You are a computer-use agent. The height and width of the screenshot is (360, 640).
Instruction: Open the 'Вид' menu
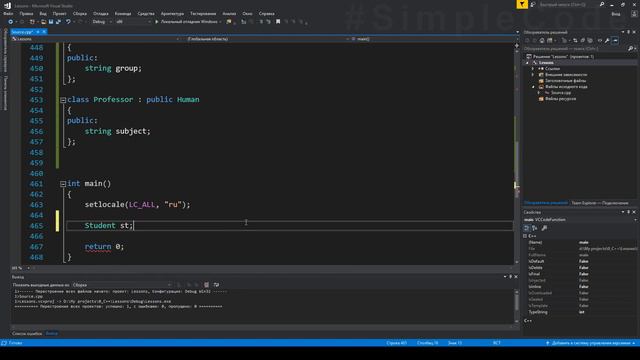tap(43, 13)
